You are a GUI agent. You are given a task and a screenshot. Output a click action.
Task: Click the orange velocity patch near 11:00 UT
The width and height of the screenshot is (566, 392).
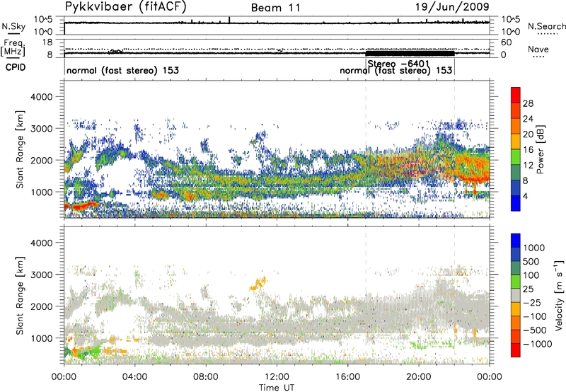pos(258,284)
